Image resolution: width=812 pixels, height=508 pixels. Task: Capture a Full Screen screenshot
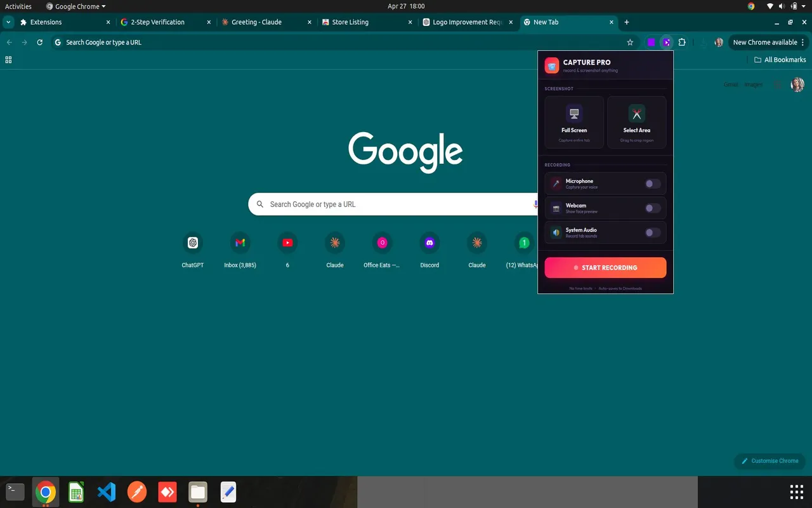click(x=574, y=122)
